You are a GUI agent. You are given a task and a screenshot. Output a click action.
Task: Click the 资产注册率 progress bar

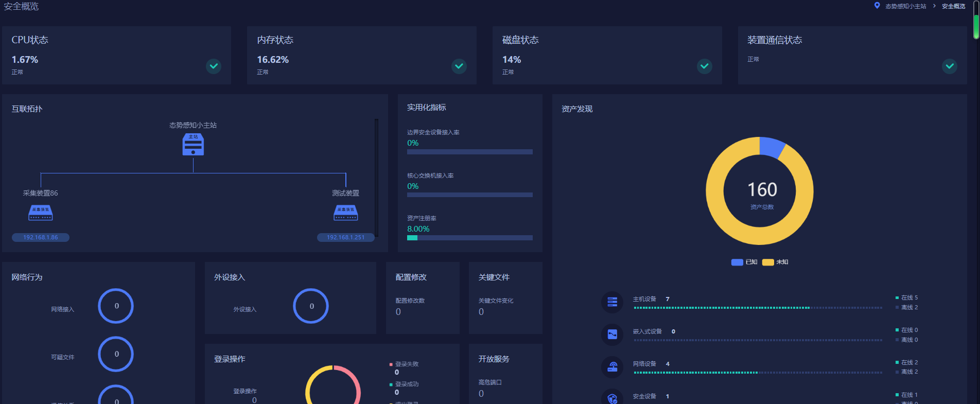pyautogui.click(x=470, y=238)
